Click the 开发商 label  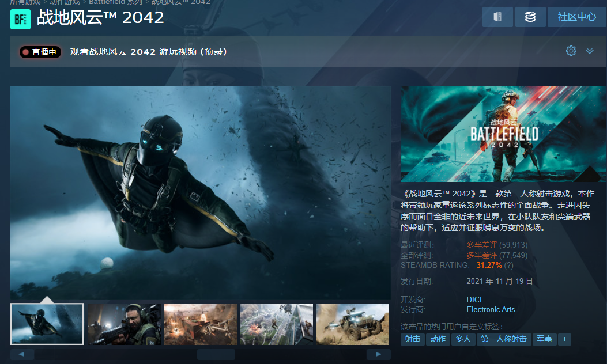(x=413, y=300)
